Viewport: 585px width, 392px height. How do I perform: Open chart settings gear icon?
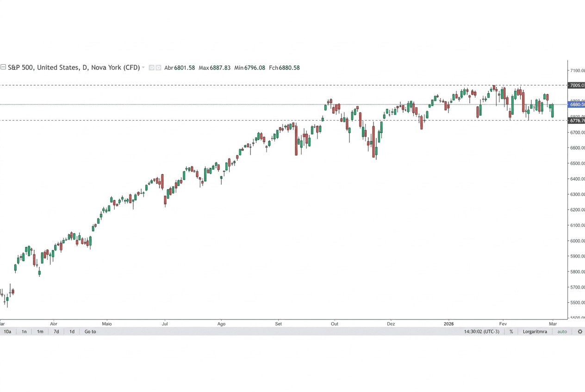tap(579, 331)
